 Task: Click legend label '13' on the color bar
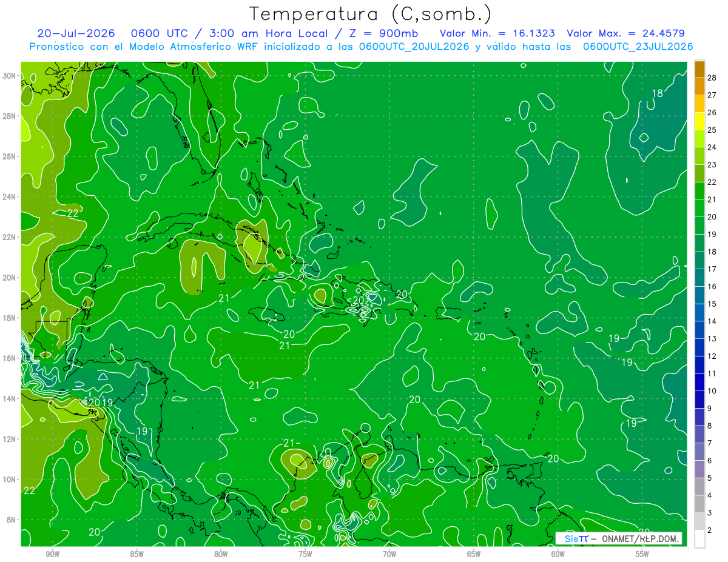[712, 338]
